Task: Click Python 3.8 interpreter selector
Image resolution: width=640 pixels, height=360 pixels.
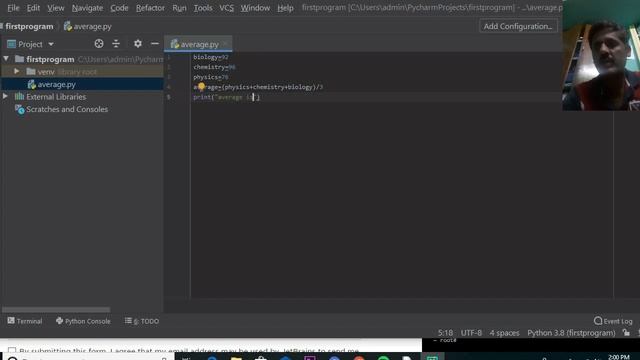Action: point(571,333)
